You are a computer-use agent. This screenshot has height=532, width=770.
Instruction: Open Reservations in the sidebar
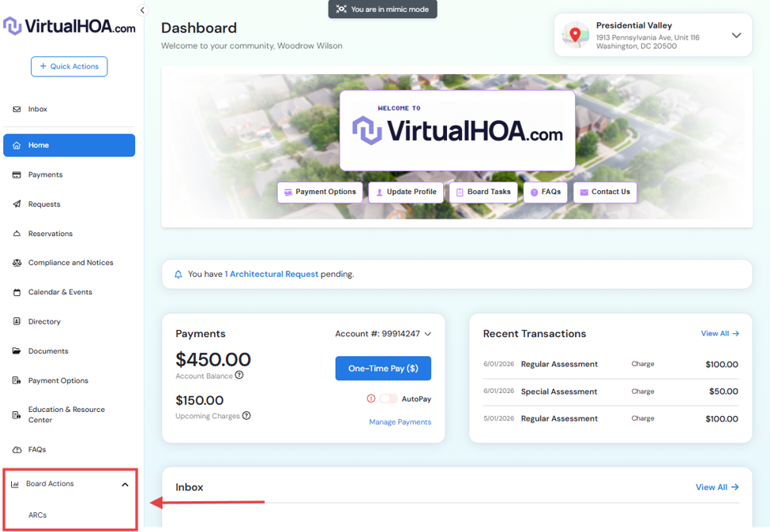point(69,234)
